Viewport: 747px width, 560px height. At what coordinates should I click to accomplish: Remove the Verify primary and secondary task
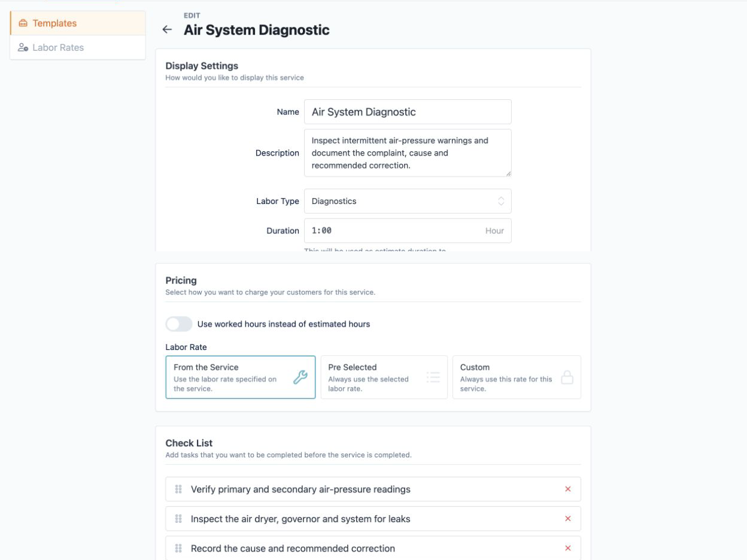(x=568, y=489)
